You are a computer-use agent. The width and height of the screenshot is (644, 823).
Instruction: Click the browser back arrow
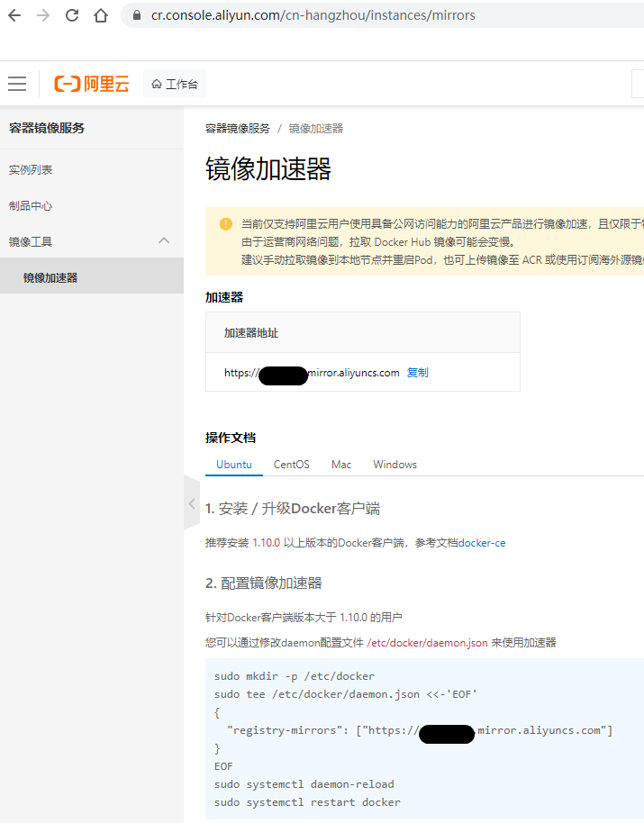click(x=14, y=15)
